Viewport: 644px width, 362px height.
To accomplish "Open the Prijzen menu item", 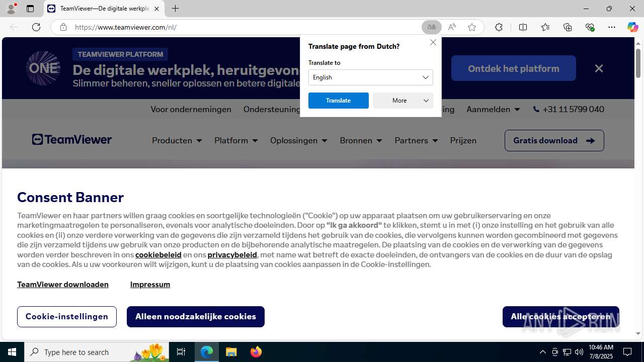I will point(463,140).
